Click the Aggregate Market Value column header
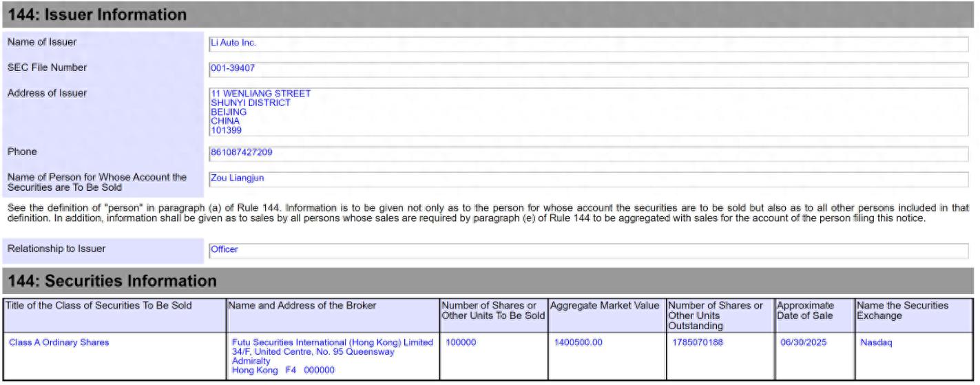Viewport: 980px width, 385px height. tap(604, 306)
